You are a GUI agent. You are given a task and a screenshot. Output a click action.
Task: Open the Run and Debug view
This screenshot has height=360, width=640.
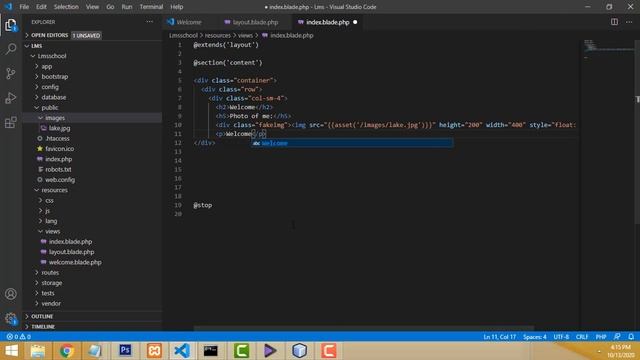[x=11, y=98]
